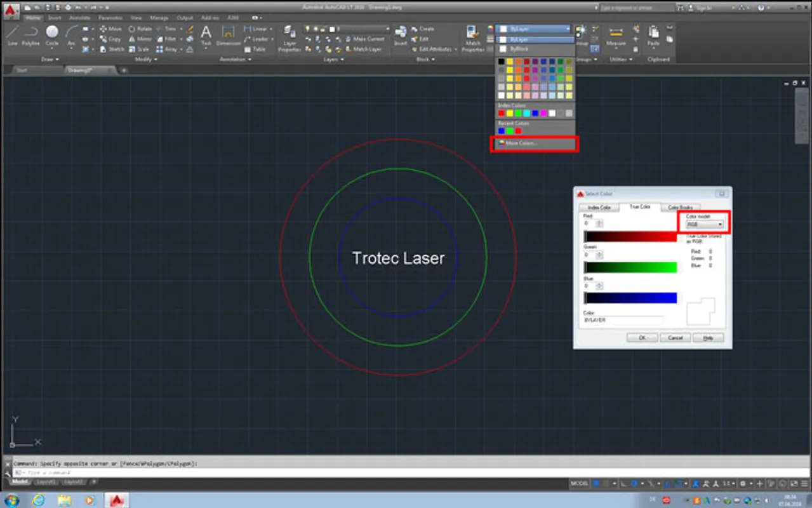Screen dimensions: 812x508
Task: Click the Red gradient color slider
Action: coord(630,236)
